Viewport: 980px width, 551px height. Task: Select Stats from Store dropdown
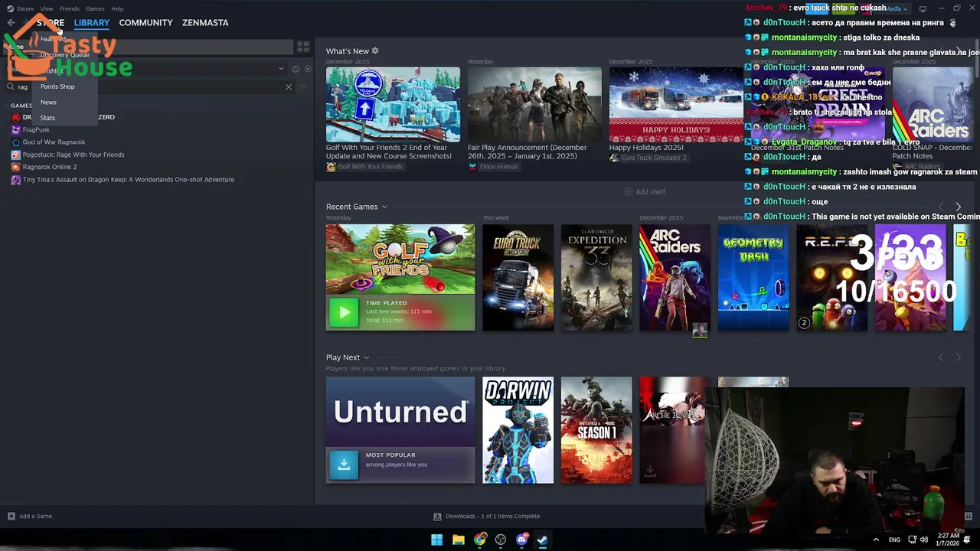tap(47, 118)
